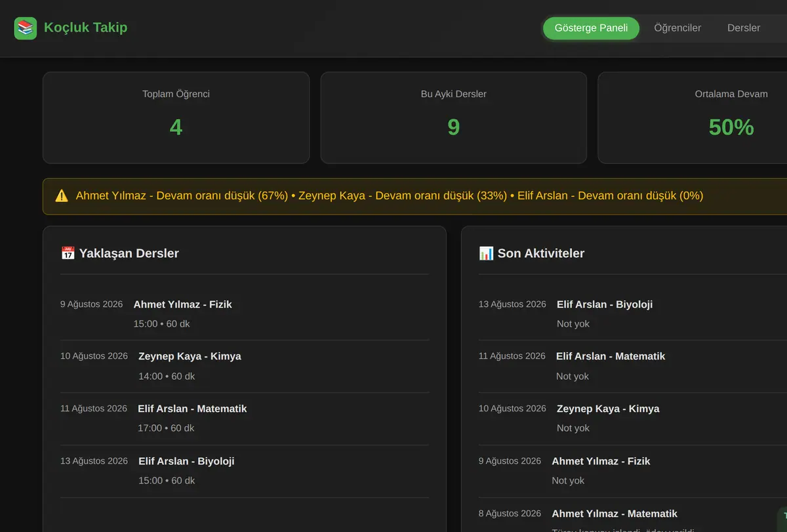The width and height of the screenshot is (787, 532).
Task: Open the Gösterge Paneli tab
Action: coord(591,28)
